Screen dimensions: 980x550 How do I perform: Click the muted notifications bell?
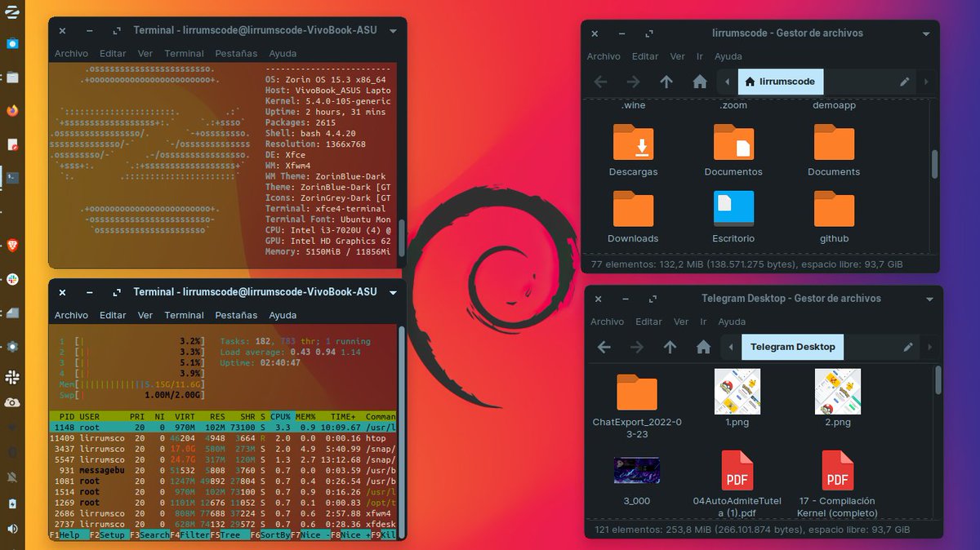(11, 477)
